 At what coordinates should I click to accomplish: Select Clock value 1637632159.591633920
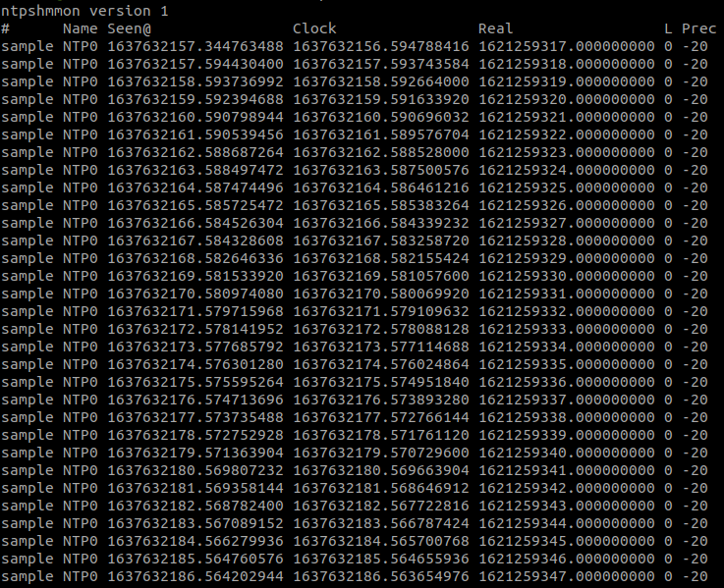point(381,99)
